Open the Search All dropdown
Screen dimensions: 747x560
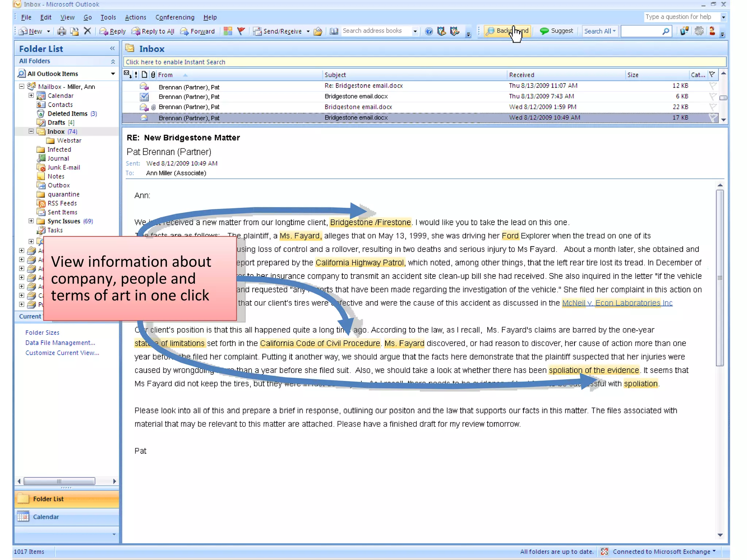click(600, 31)
